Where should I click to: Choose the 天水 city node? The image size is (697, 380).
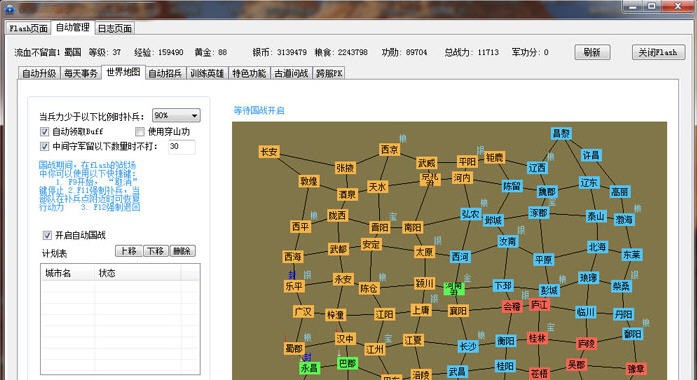(x=377, y=187)
